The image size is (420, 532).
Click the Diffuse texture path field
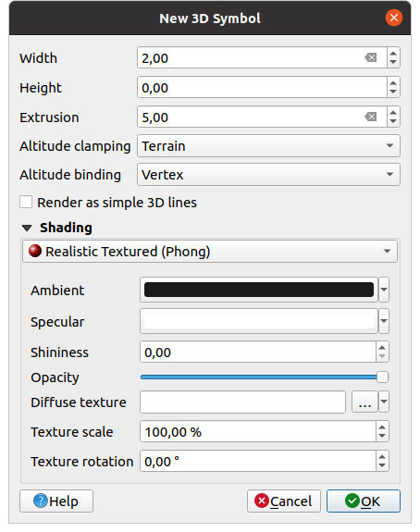pyautogui.click(x=242, y=402)
